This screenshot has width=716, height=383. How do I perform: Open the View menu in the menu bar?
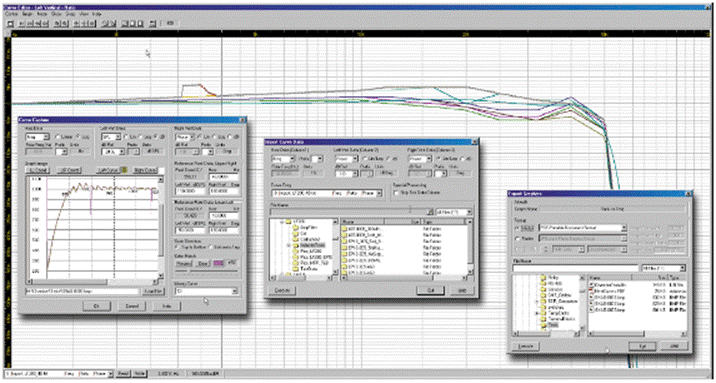click(84, 14)
